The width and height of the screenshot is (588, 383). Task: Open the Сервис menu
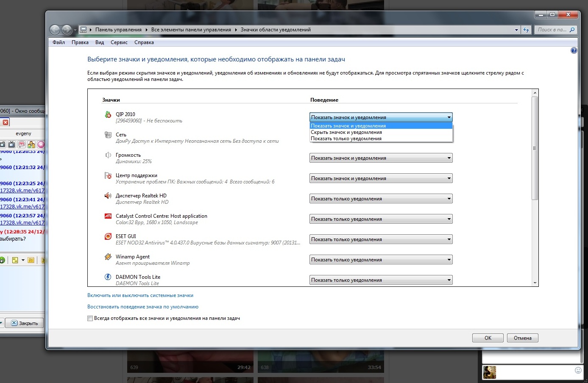[x=119, y=42]
